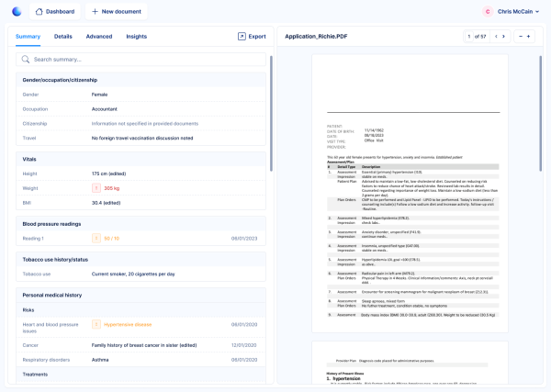551x392 pixels.
Task: Click the warning icon beside Hypertensive disease
Action: (96, 325)
